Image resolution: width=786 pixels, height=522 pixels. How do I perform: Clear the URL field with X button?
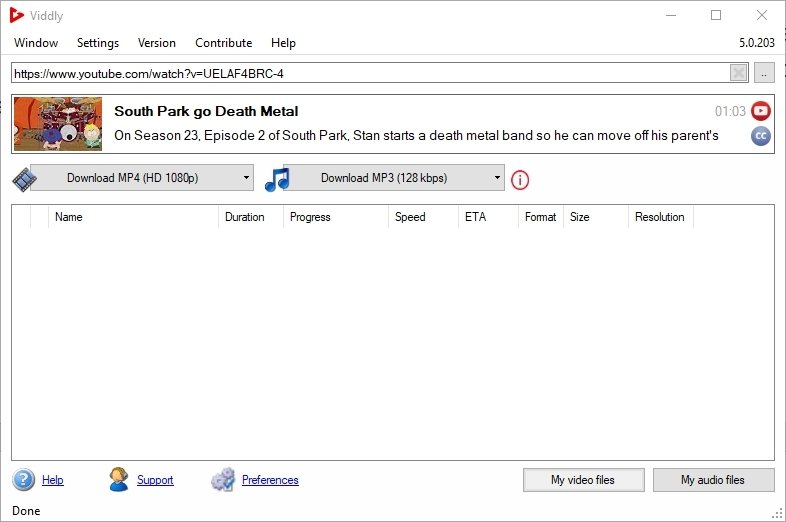pos(739,73)
